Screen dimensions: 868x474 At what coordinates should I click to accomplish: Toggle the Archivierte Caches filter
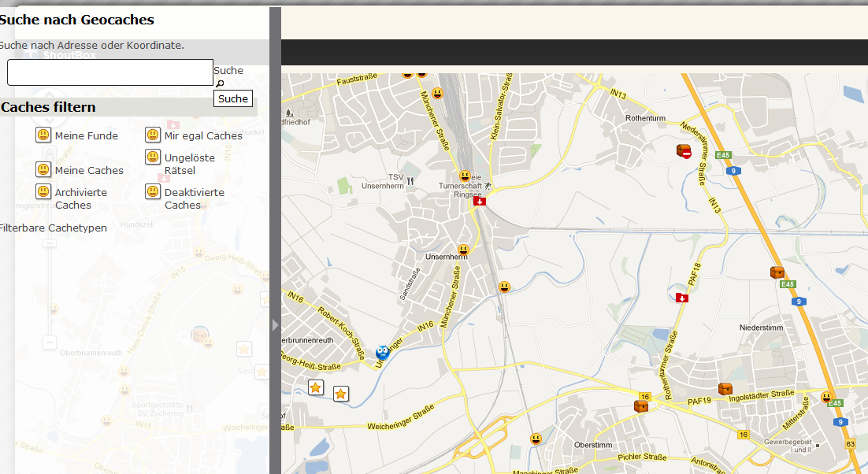click(43, 192)
